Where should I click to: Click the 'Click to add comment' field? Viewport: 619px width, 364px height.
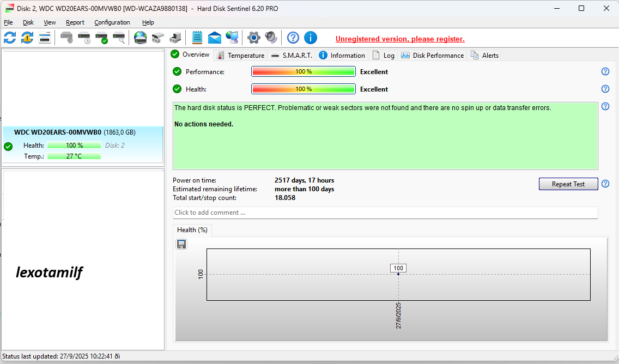point(385,213)
